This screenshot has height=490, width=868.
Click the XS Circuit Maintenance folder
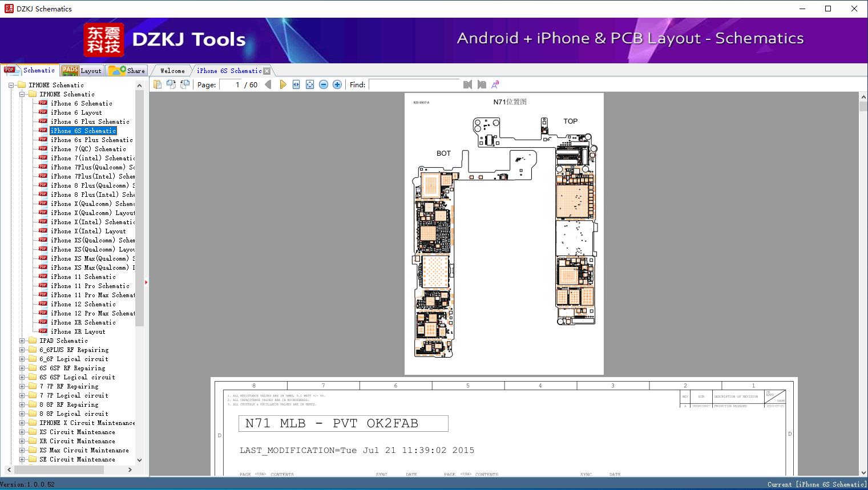[77, 432]
